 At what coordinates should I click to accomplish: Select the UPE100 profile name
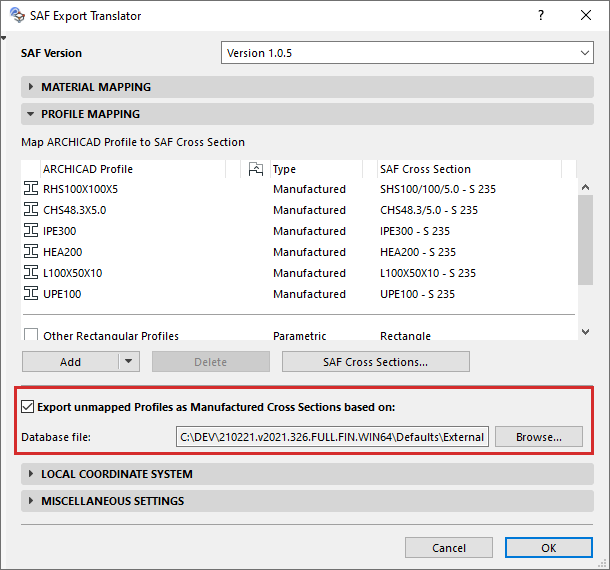point(62,294)
